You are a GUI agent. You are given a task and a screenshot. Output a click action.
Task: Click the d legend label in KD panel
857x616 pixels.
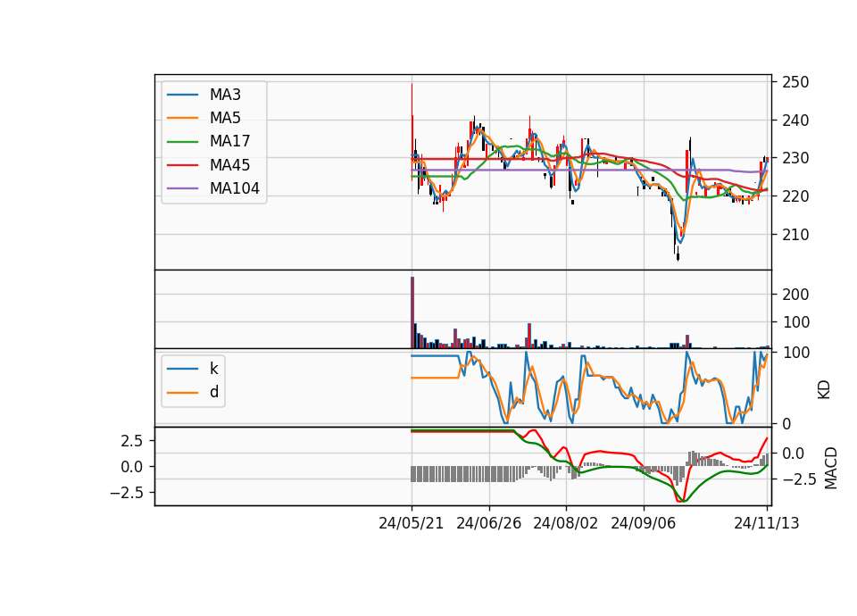coord(214,392)
